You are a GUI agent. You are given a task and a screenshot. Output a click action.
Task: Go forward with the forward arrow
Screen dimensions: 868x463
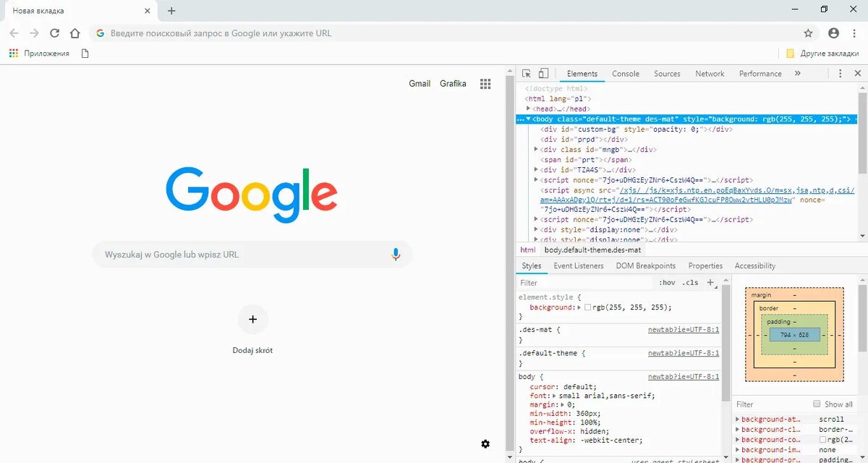pyautogui.click(x=34, y=33)
